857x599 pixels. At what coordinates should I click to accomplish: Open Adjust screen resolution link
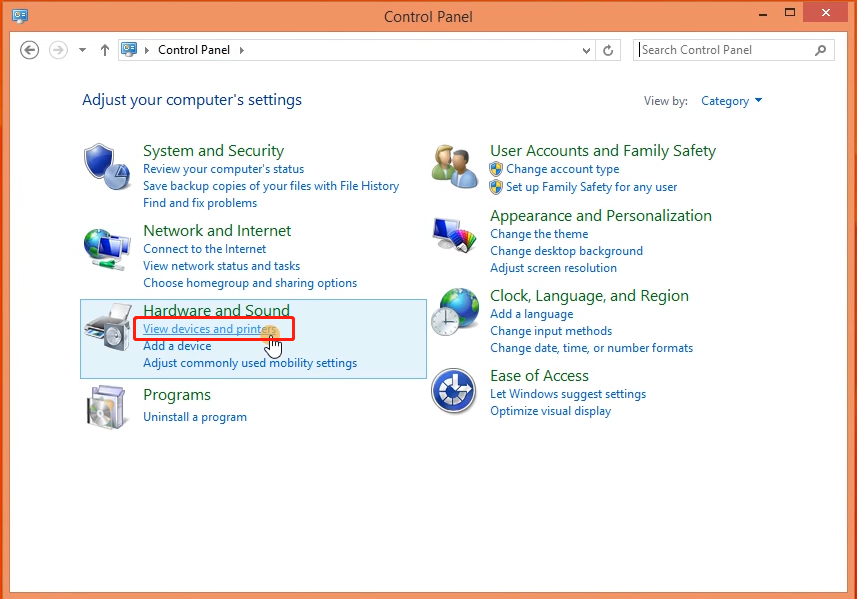(553, 268)
